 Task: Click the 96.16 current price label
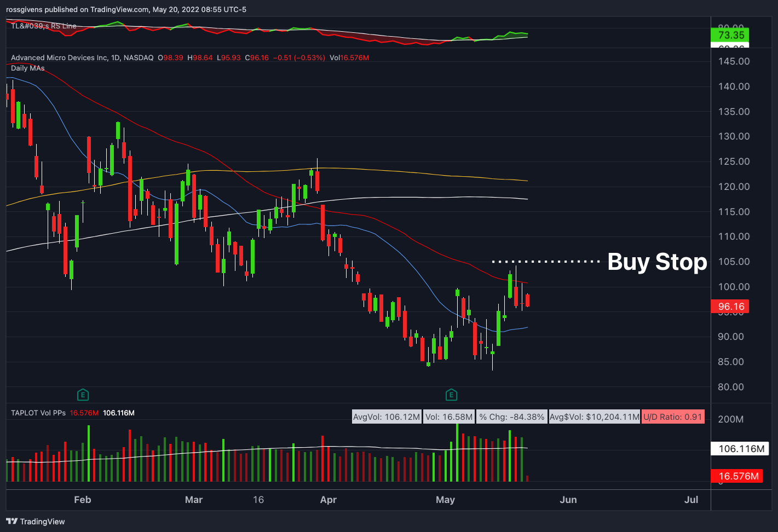tap(730, 307)
